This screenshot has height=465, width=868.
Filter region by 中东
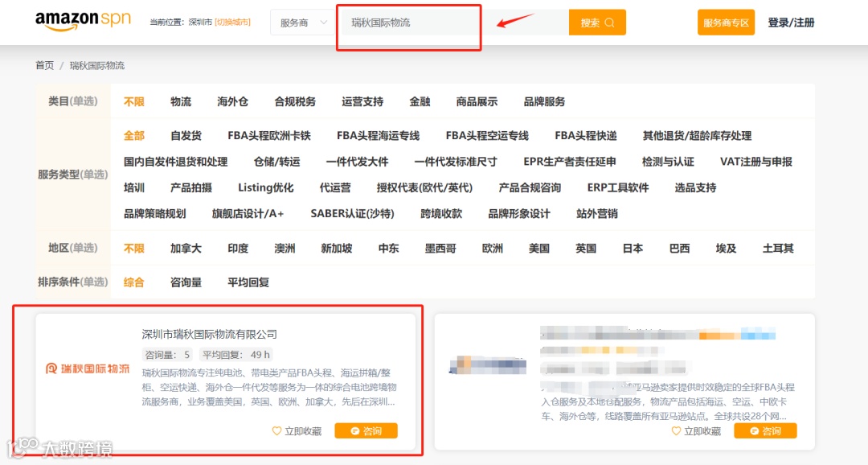coord(389,249)
